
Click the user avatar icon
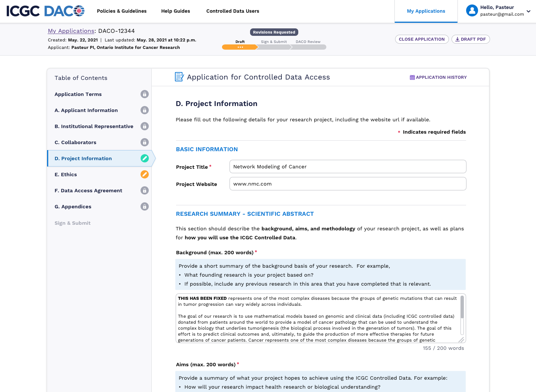pyautogui.click(x=472, y=10)
